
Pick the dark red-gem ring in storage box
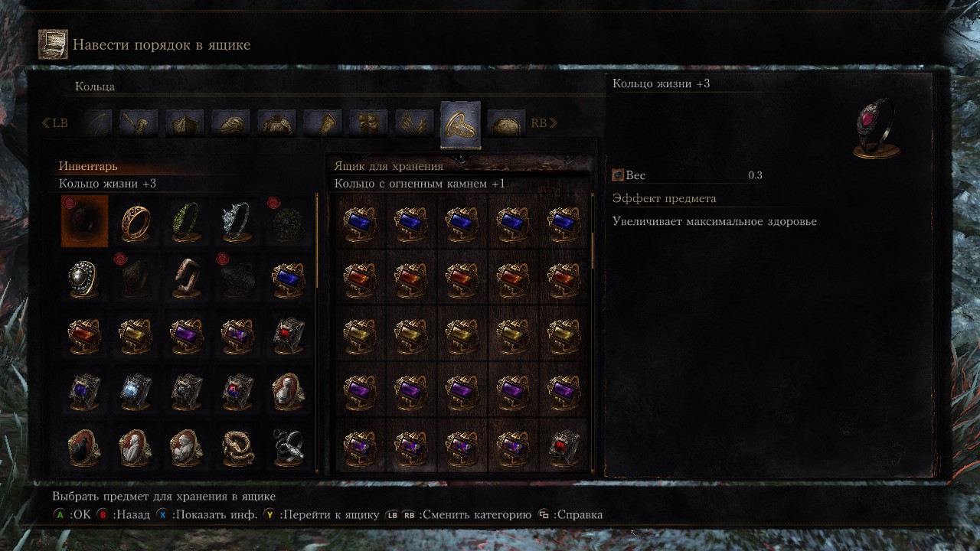[x=565, y=446]
